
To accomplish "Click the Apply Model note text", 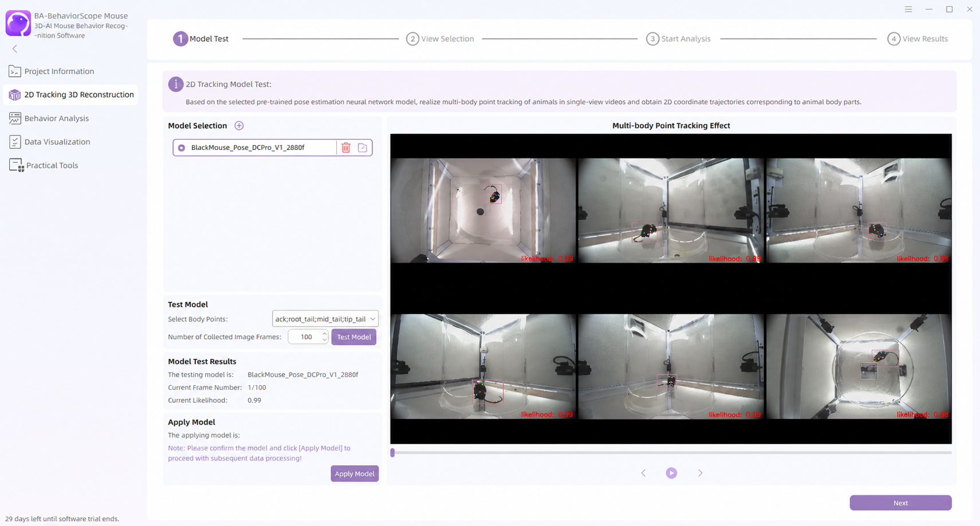I will 259,453.
